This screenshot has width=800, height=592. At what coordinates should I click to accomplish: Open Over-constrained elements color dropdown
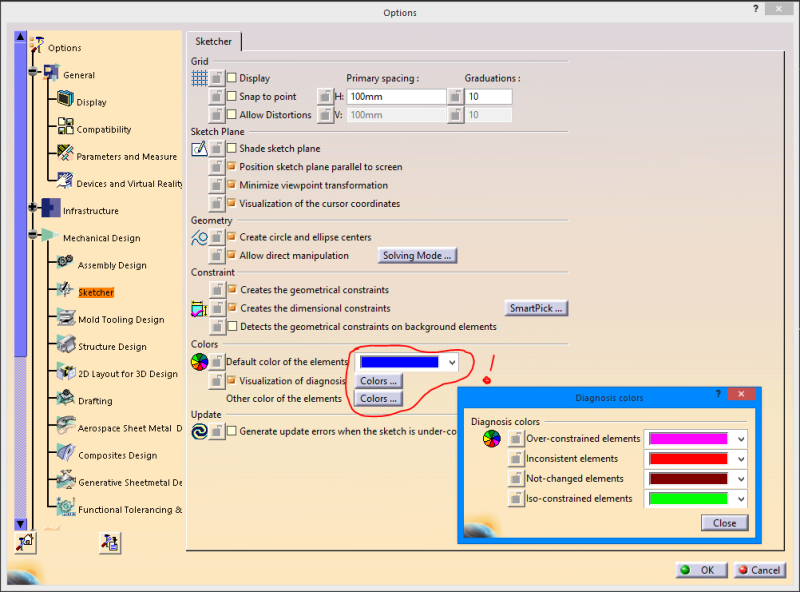click(741, 438)
